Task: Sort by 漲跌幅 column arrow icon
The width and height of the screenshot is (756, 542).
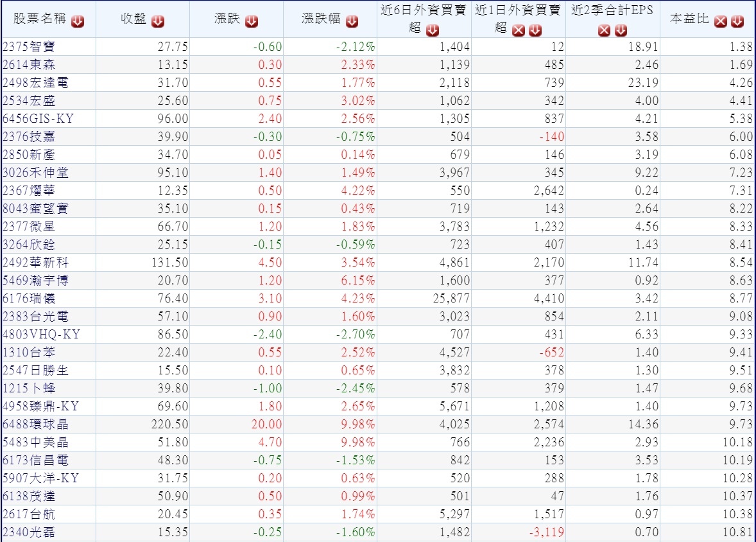Action: click(352, 21)
